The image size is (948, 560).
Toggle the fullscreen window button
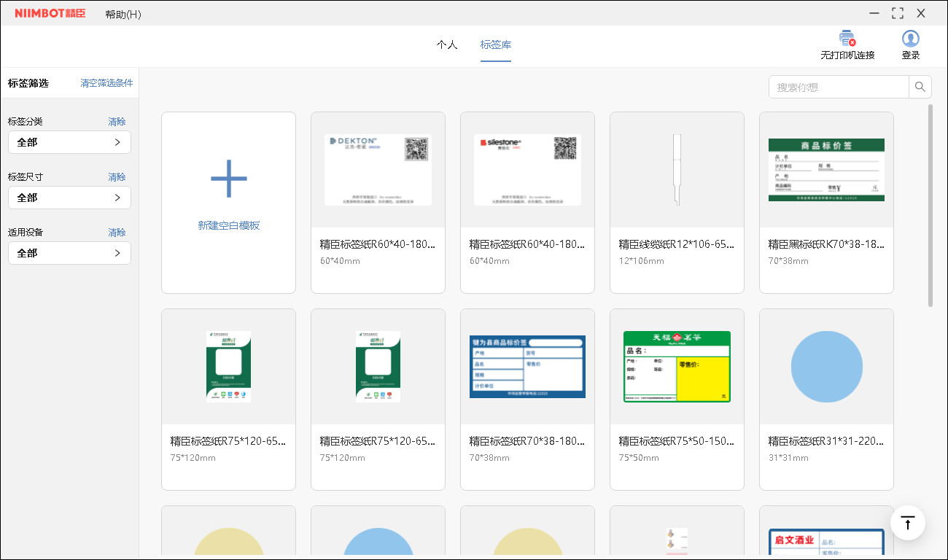[898, 13]
